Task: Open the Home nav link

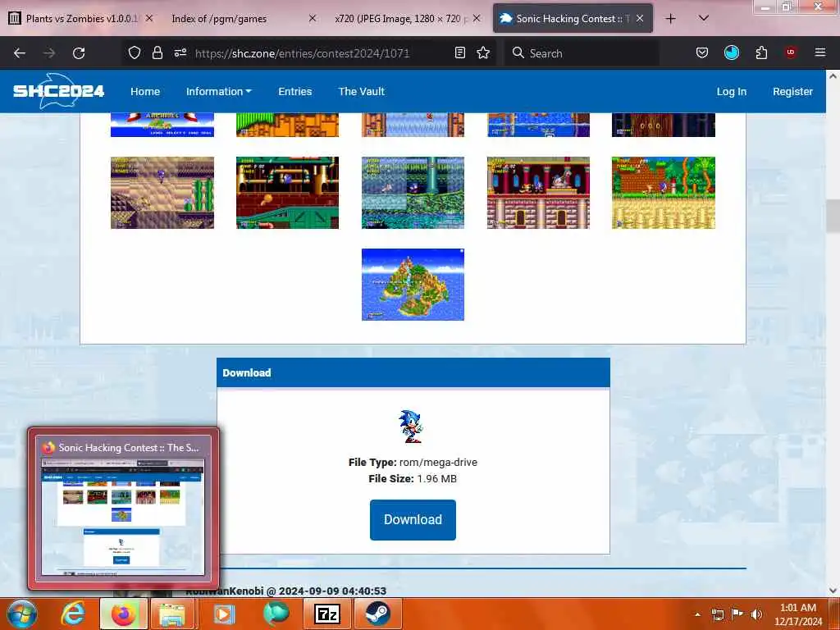Action: [x=145, y=92]
